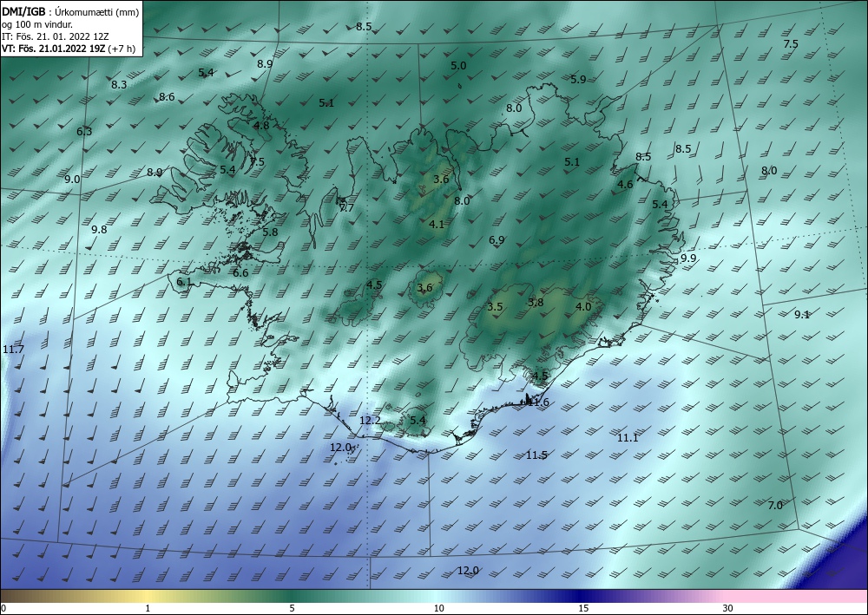Click the 'IT: Fös. 21. 01. 2022 12Z' line

pos(56,36)
